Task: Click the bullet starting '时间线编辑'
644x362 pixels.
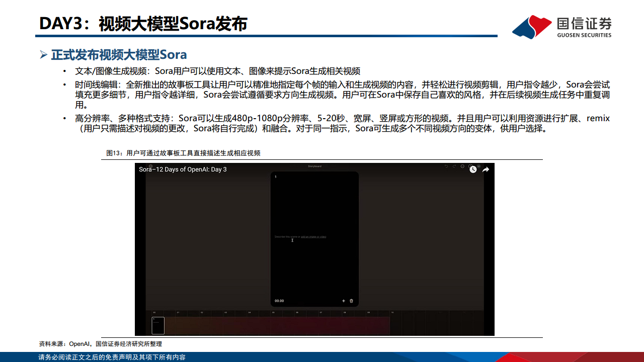Action: click(x=342, y=95)
